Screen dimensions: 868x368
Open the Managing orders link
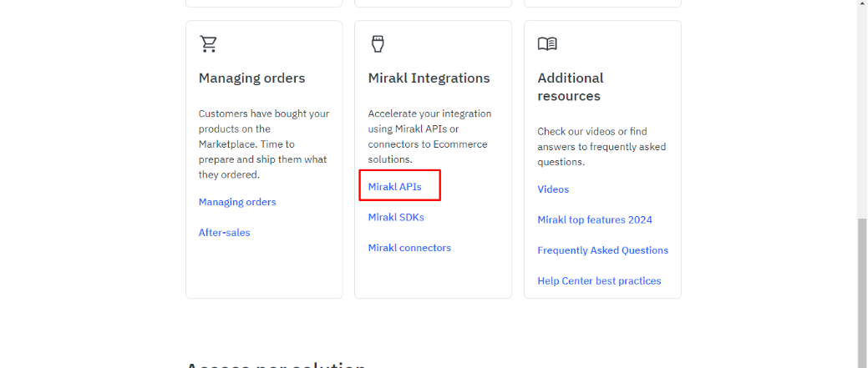pos(237,202)
